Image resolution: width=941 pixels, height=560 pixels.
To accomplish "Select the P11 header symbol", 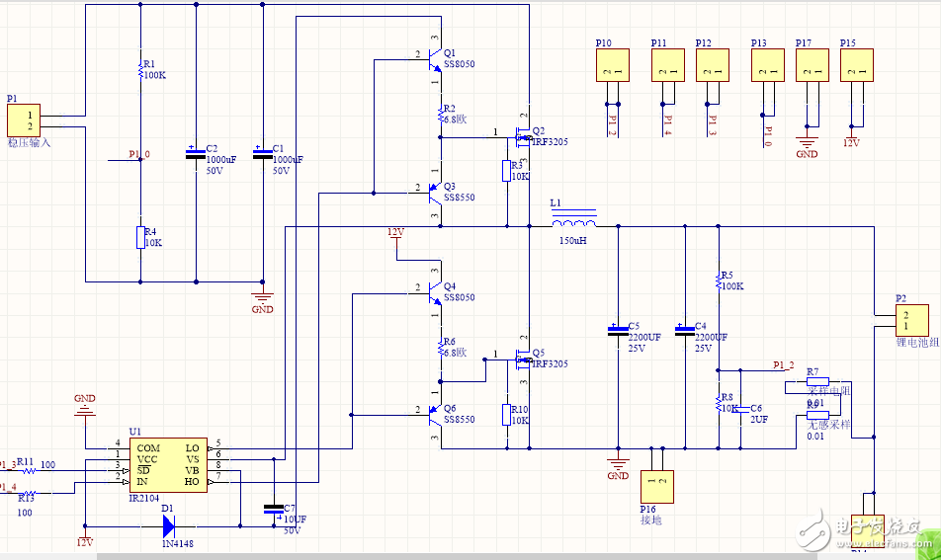I will click(668, 65).
